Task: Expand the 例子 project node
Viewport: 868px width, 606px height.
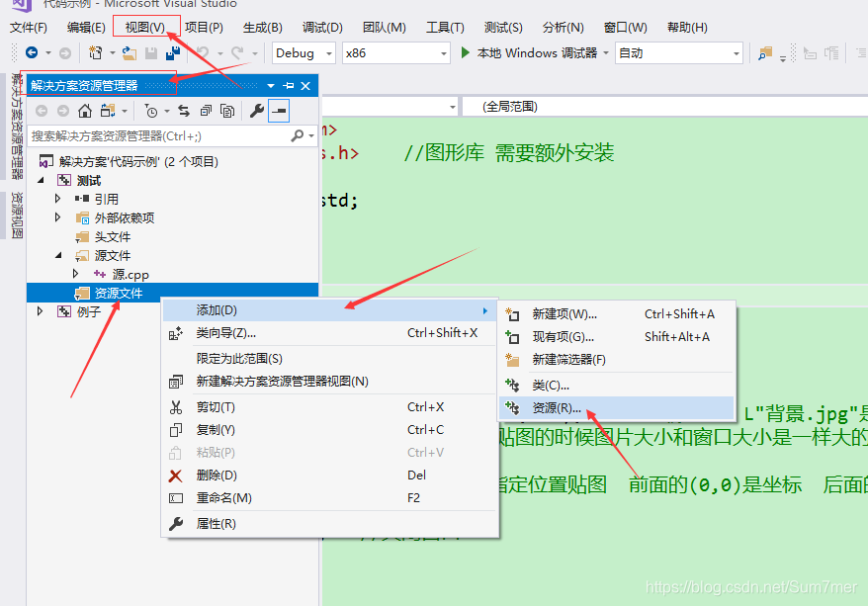Action: 40,311
